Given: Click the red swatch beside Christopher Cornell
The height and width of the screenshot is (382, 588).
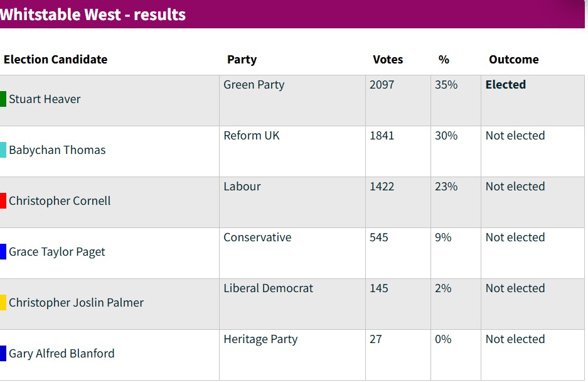Looking at the screenshot, I should (3, 201).
